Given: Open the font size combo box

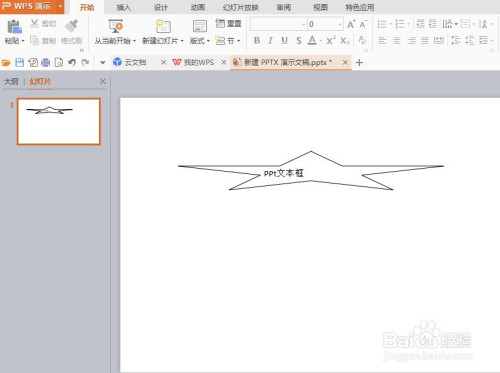Looking at the screenshot, I should 325,24.
